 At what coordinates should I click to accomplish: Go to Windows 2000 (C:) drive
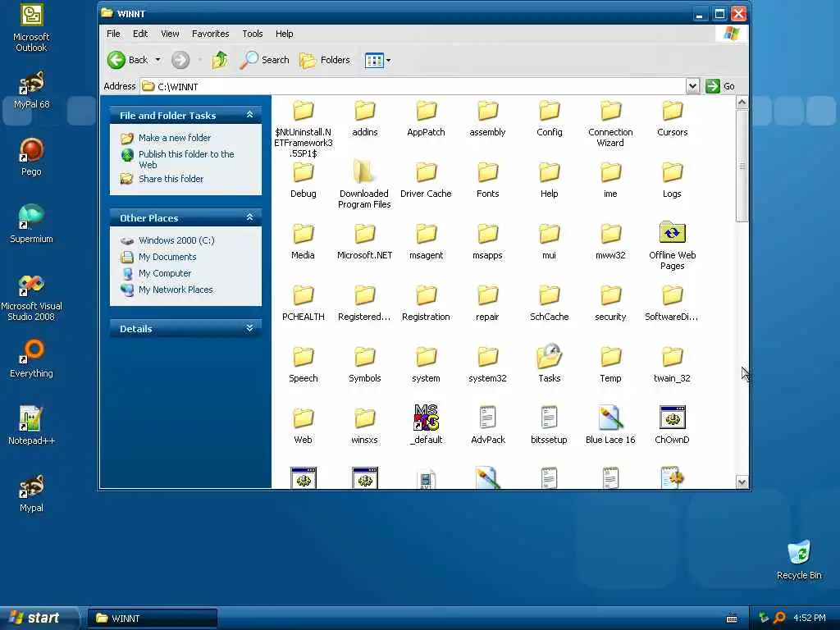tap(176, 240)
